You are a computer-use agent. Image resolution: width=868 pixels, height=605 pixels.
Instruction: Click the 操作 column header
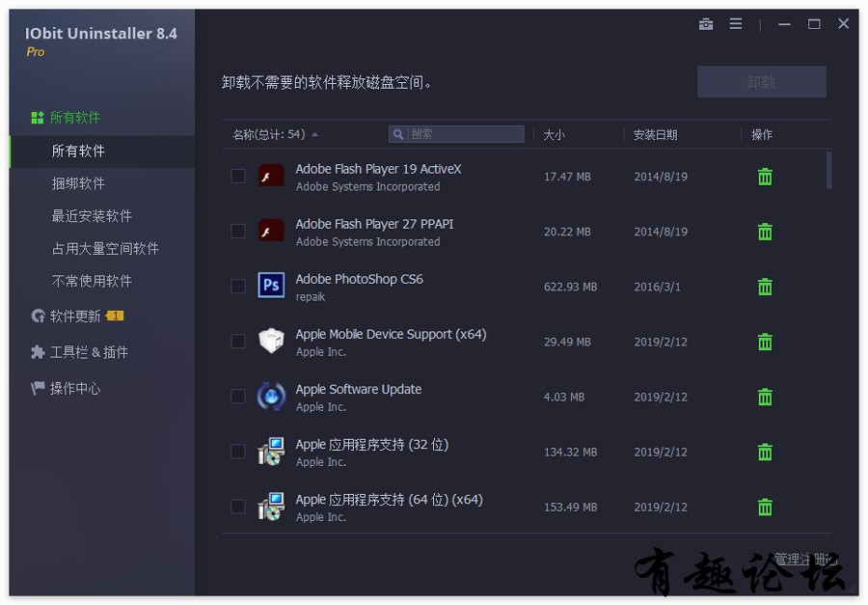(762, 135)
